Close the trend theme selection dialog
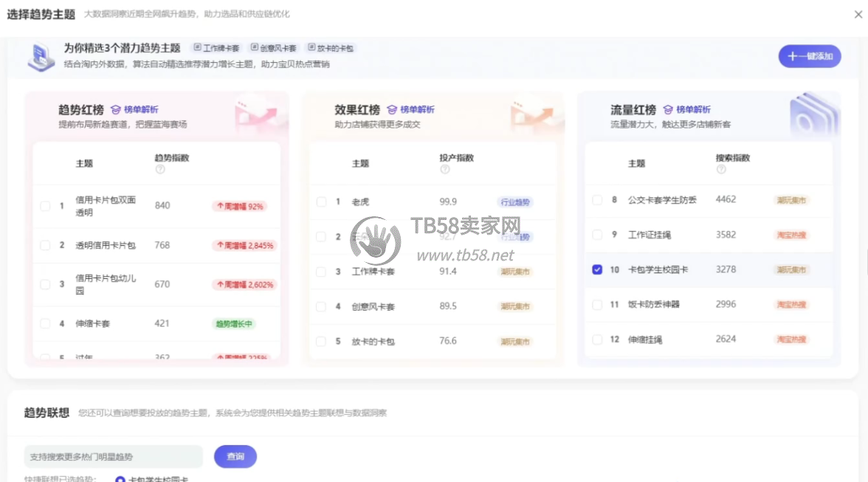 pos(858,14)
